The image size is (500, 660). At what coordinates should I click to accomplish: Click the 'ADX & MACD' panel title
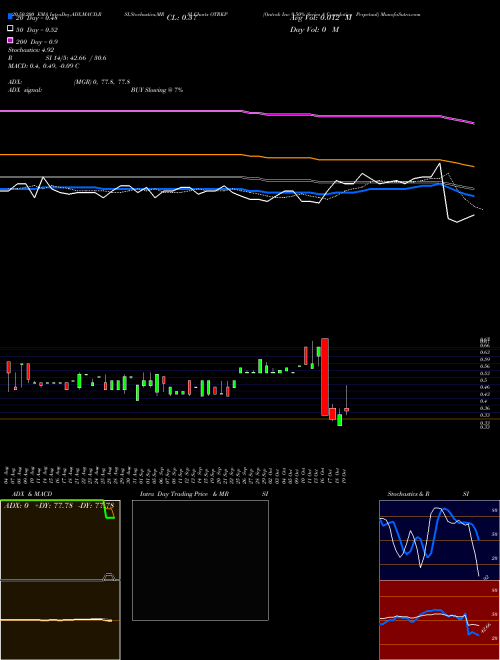coord(32,494)
